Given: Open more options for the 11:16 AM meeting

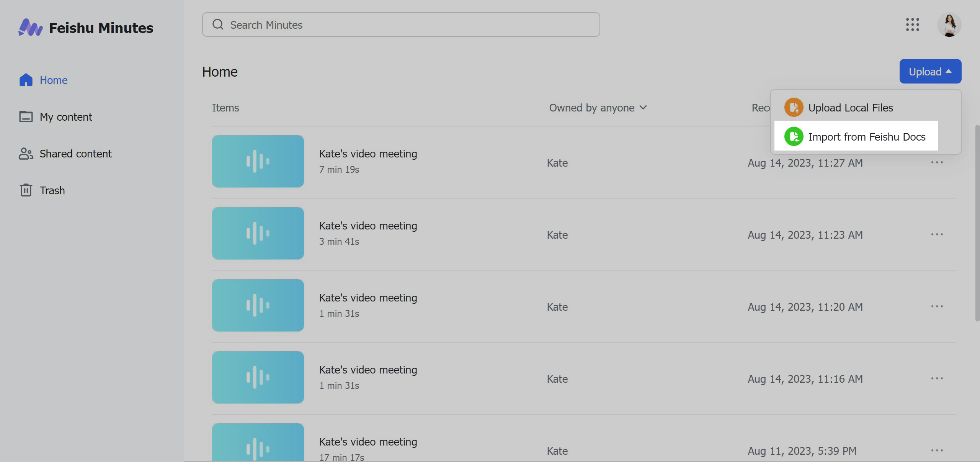Looking at the screenshot, I should pos(937,378).
